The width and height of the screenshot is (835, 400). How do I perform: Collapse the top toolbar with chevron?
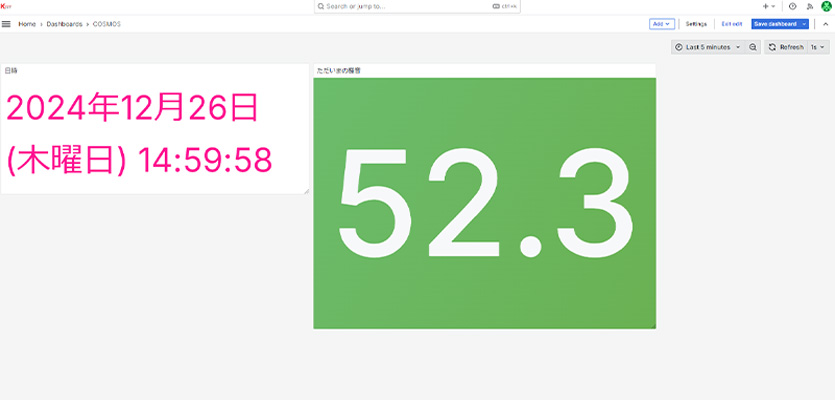[825, 23]
